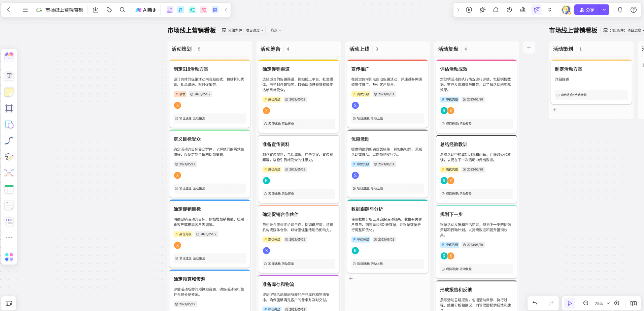Viewport: 644px width, 311px height.
Task: Select the Shapes tool
Action: 9,124
